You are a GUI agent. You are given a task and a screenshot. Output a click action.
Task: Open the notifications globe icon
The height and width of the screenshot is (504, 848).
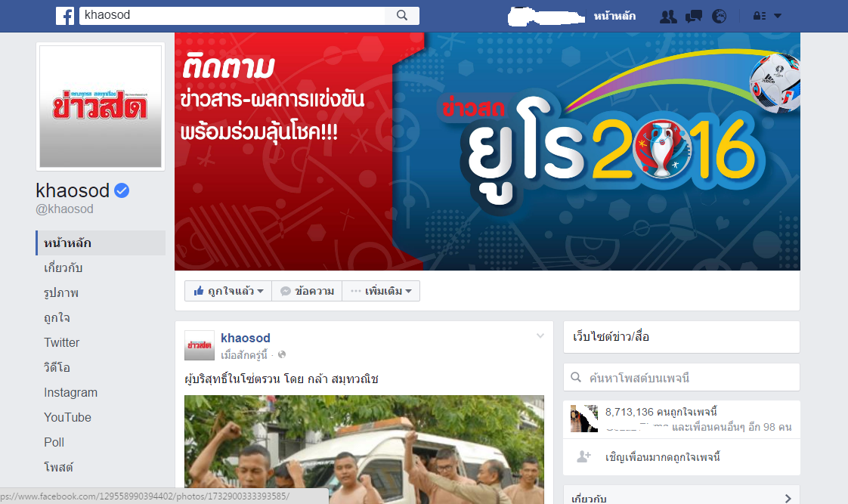point(719,16)
